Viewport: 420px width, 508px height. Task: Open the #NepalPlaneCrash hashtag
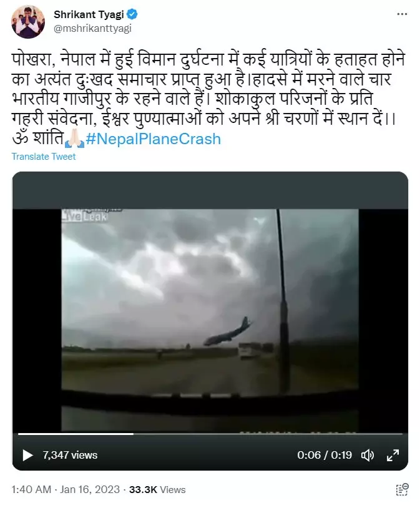pos(154,139)
